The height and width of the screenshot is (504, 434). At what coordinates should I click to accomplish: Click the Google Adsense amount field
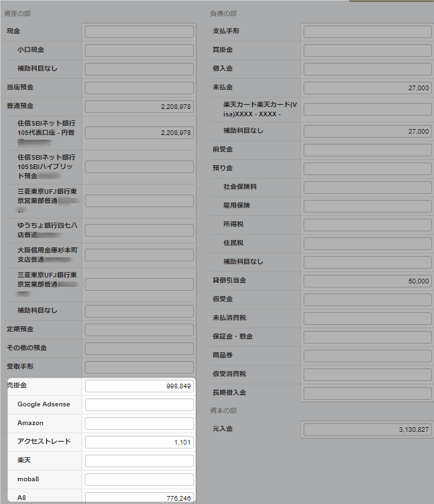[139, 404]
